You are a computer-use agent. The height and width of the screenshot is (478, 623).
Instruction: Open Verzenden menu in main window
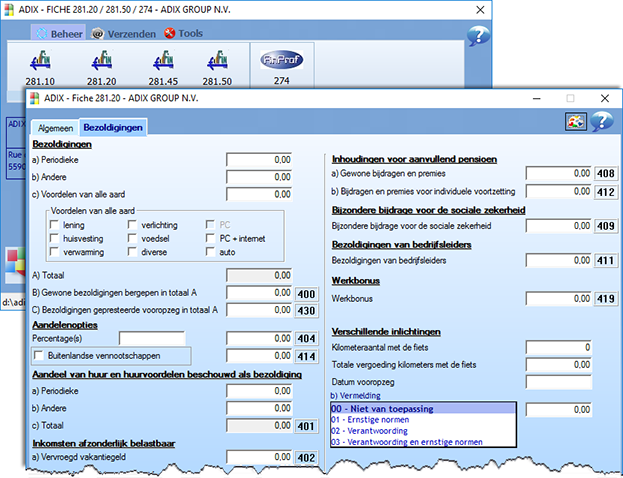click(124, 34)
